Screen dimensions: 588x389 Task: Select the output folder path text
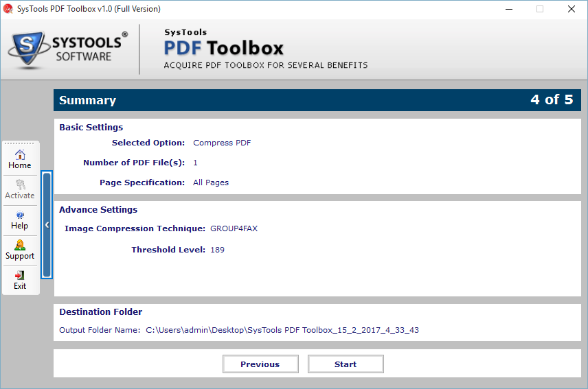point(282,330)
